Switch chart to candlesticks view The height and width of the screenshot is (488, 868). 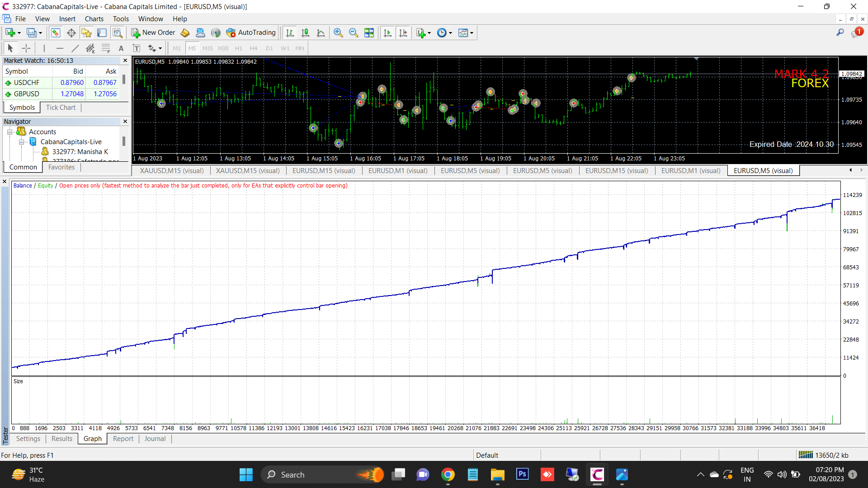306,33
